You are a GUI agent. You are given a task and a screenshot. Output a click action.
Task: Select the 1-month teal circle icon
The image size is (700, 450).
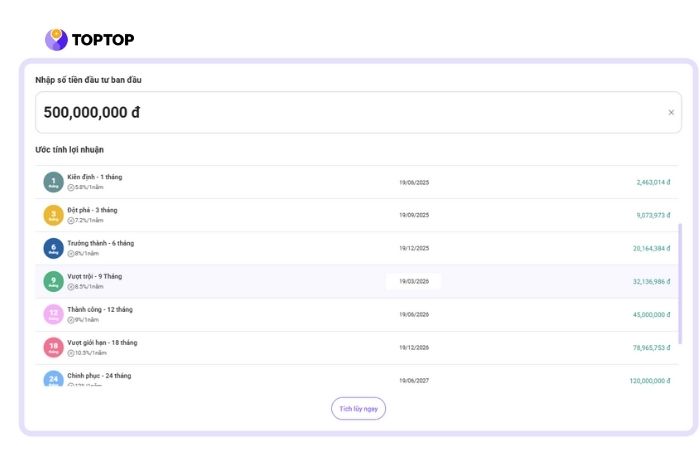[x=53, y=182]
